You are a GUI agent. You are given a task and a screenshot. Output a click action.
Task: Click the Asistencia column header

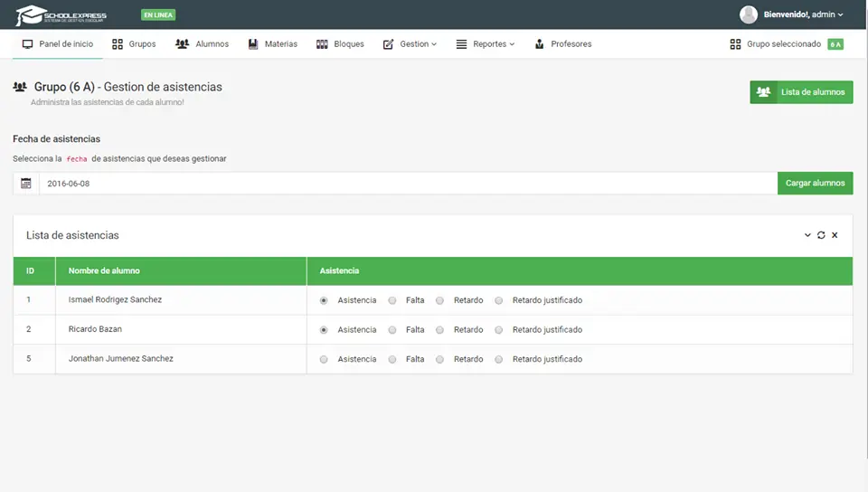[580, 270]
